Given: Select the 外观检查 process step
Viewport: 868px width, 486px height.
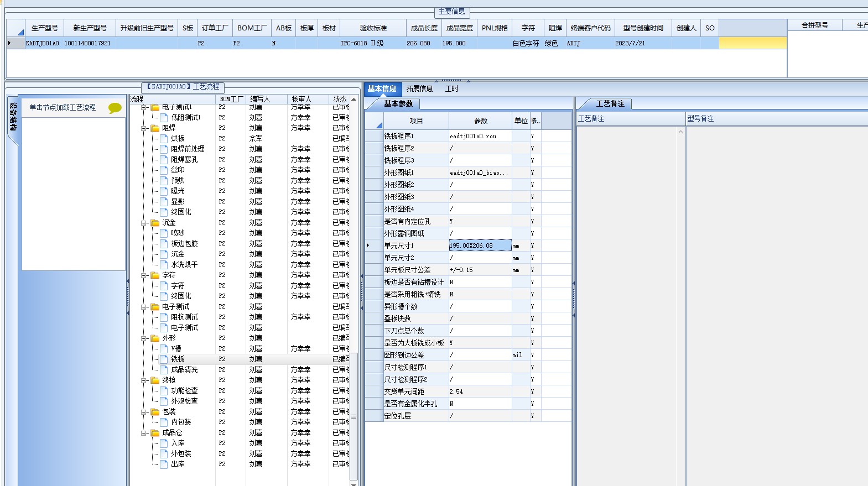Looking at the screenshot, I should tap(184, 401).
